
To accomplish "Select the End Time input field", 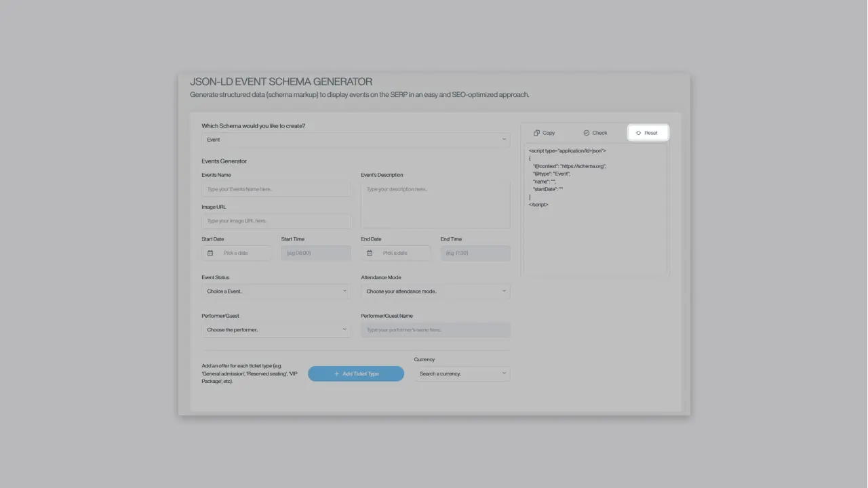I will (x=475, y=253).
